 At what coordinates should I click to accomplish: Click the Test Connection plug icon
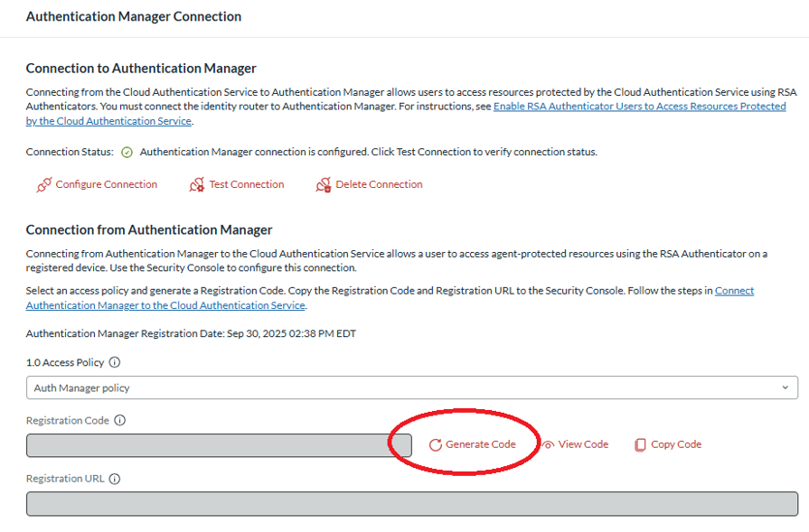[196, 184]
